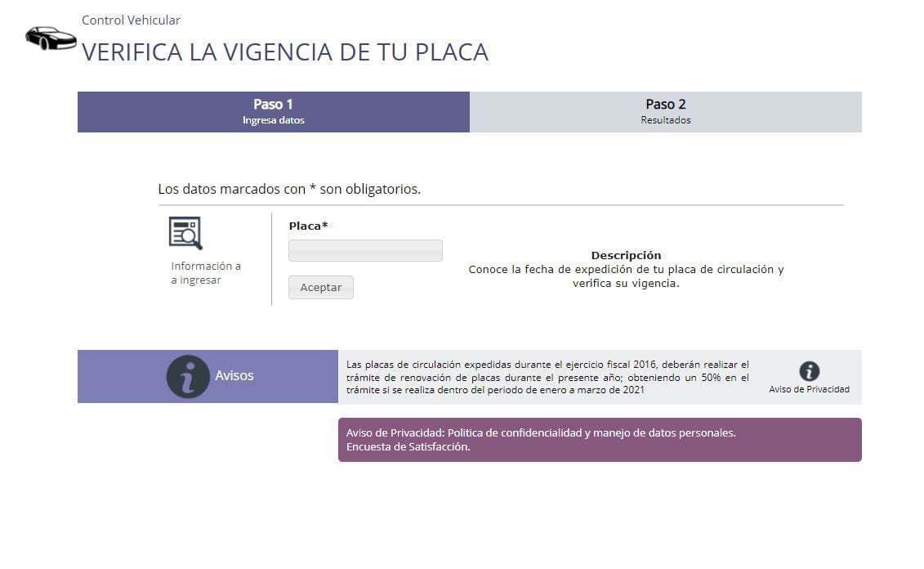Click the Avisos label in purple banner
Viewport: 924px width, 569px height.
(x=234, y=376)
